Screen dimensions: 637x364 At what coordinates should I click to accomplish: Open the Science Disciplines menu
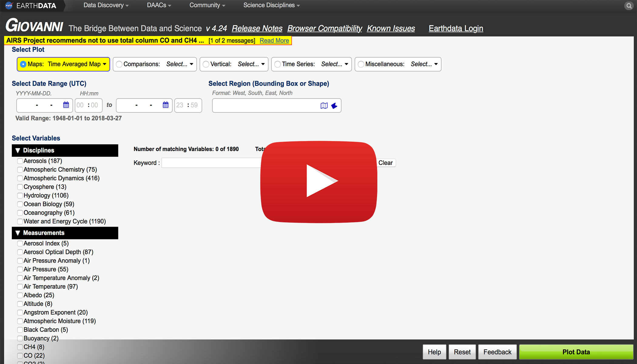tap(271, 5)
